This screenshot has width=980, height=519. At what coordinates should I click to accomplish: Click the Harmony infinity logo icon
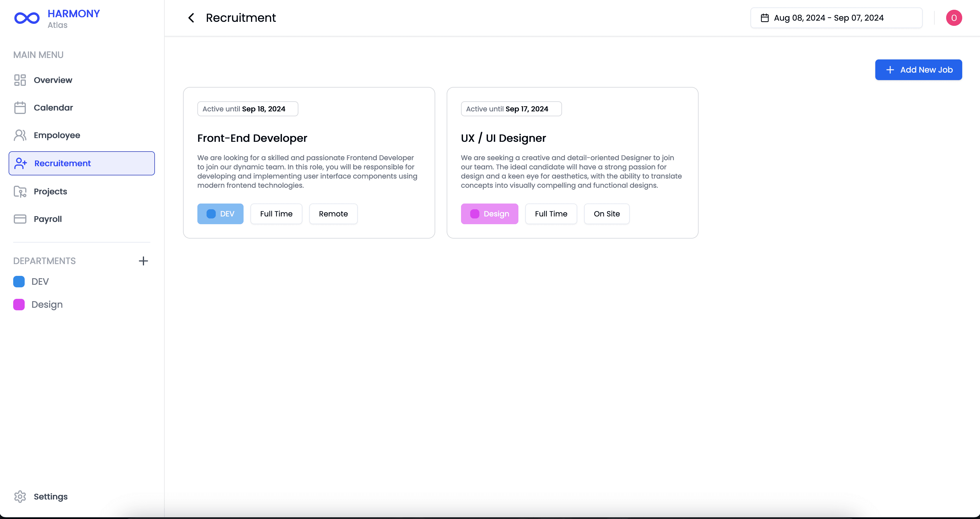coord(27,18)
